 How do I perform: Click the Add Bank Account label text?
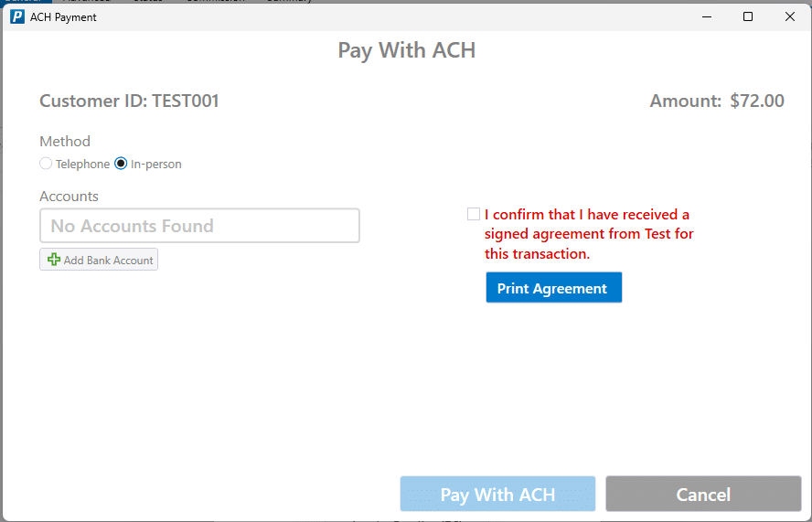(x=108, y=260)
